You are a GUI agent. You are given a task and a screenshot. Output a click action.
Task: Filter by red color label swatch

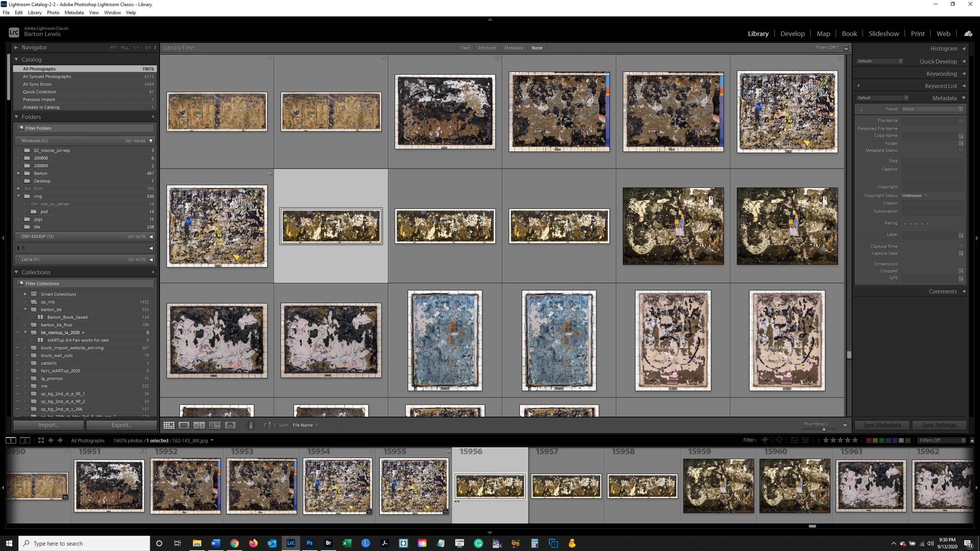point(869,440)
